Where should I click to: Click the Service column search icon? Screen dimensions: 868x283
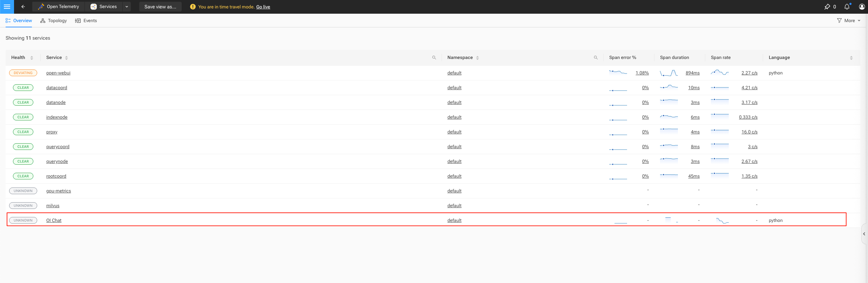(434, 58)
